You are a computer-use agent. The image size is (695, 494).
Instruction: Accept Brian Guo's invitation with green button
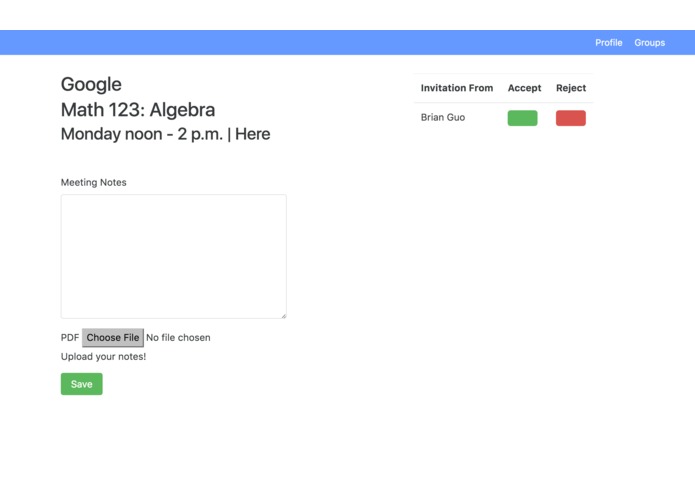click(x=522, y=118)
